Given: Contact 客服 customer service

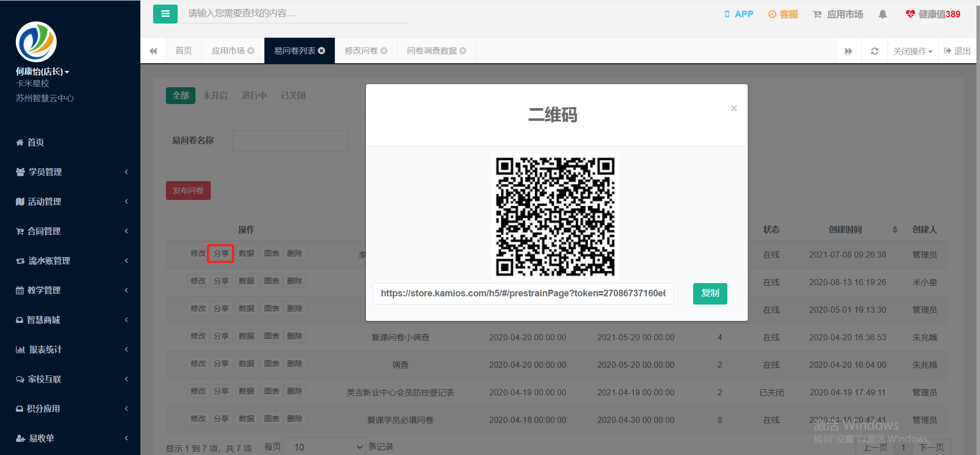Looking at the screenshot, I should 783,14.
